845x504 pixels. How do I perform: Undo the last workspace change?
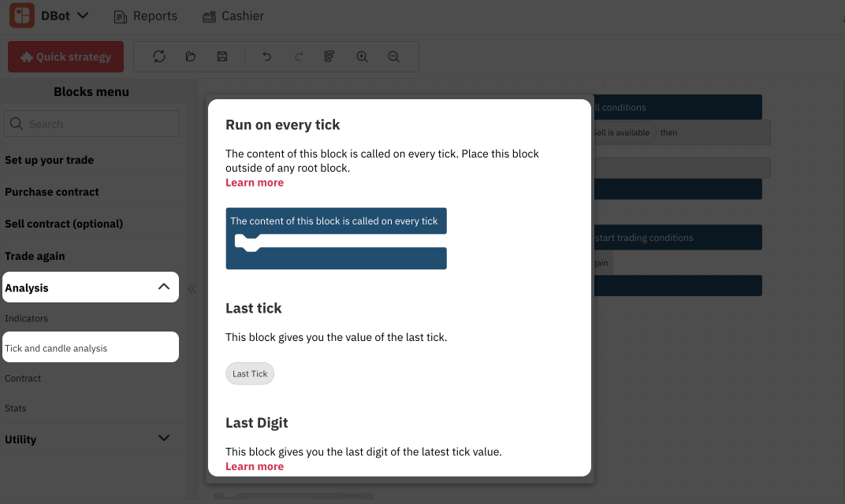[266, 56]
